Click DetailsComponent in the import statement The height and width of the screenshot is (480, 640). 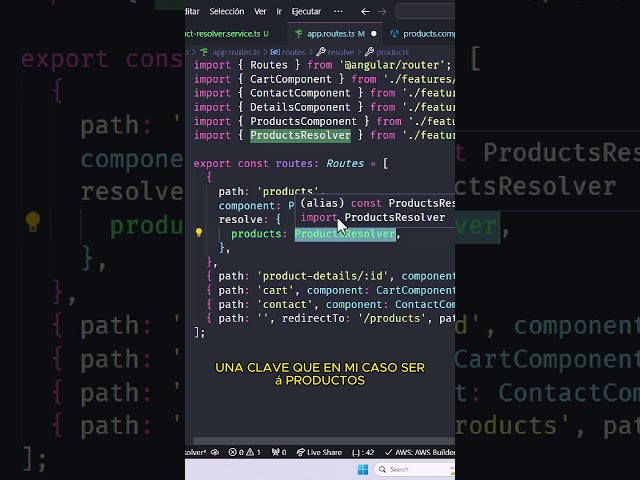tap(300, 107)
